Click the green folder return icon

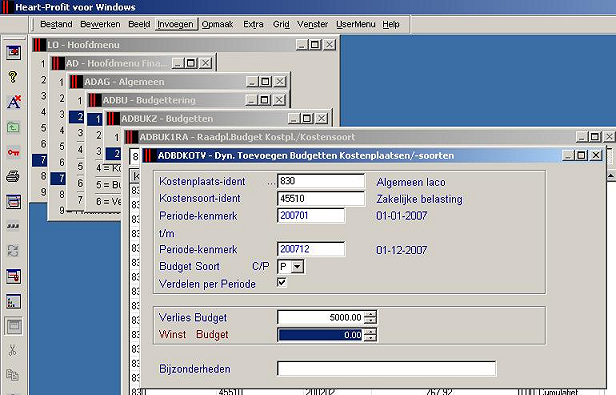13,127
